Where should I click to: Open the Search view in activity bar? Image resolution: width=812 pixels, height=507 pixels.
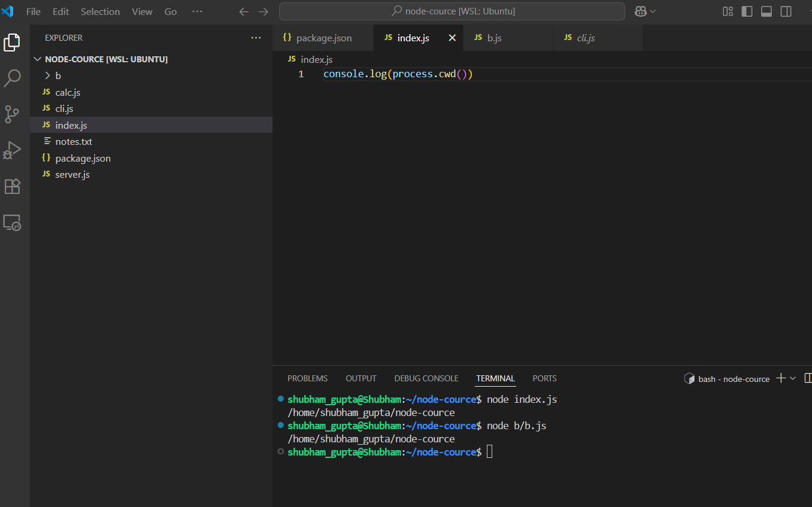[13, 78]
